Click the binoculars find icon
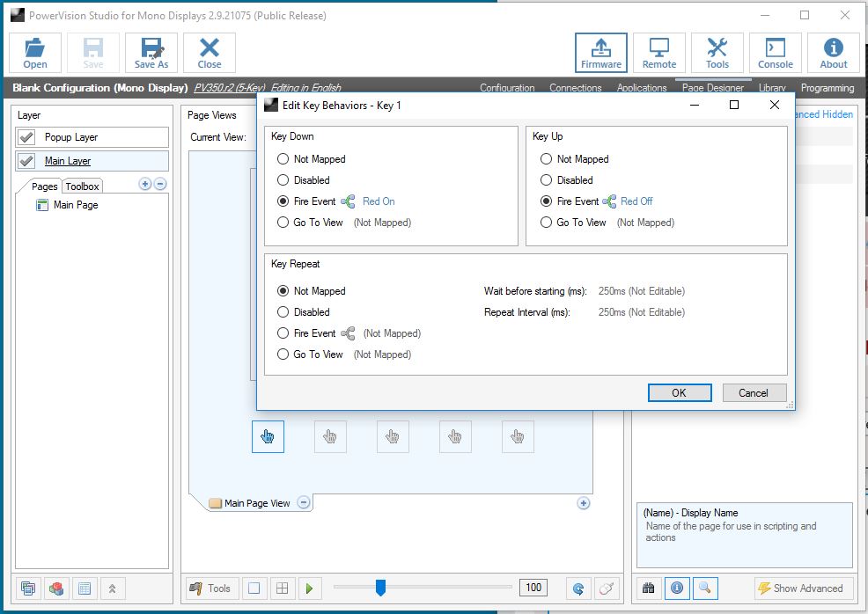Screen dimensions: 868x614 [x=649, y=588]
